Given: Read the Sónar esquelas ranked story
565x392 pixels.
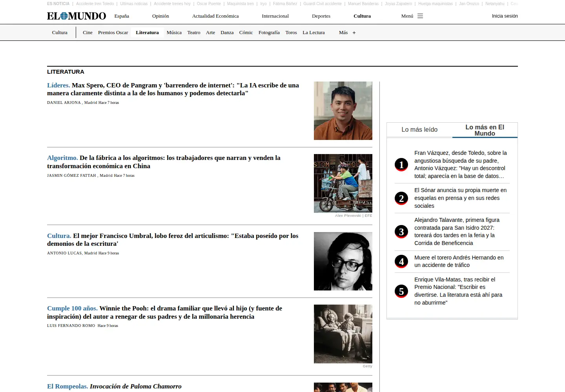Looking at the screenshot, I should click(x=461, y=198).
